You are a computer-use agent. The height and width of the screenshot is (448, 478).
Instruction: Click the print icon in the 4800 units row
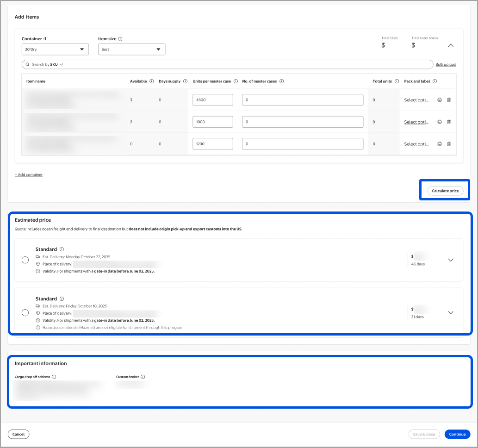pyautogui.click(x=440, y=100)
